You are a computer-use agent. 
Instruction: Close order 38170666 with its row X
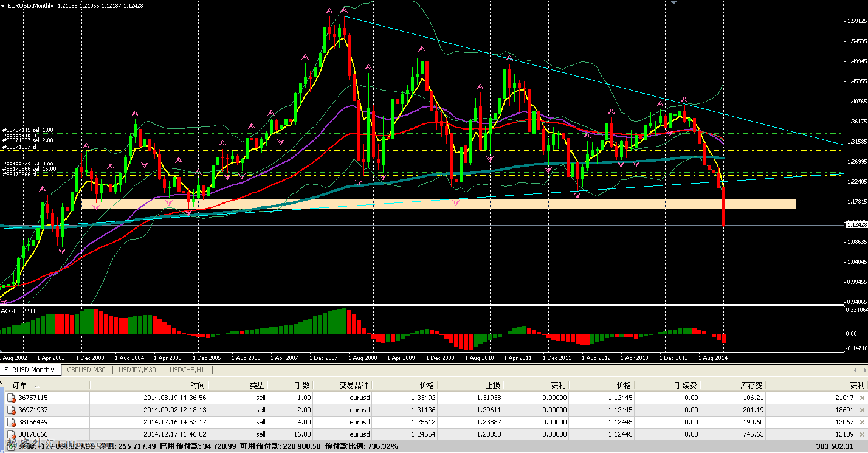[861, 434]
